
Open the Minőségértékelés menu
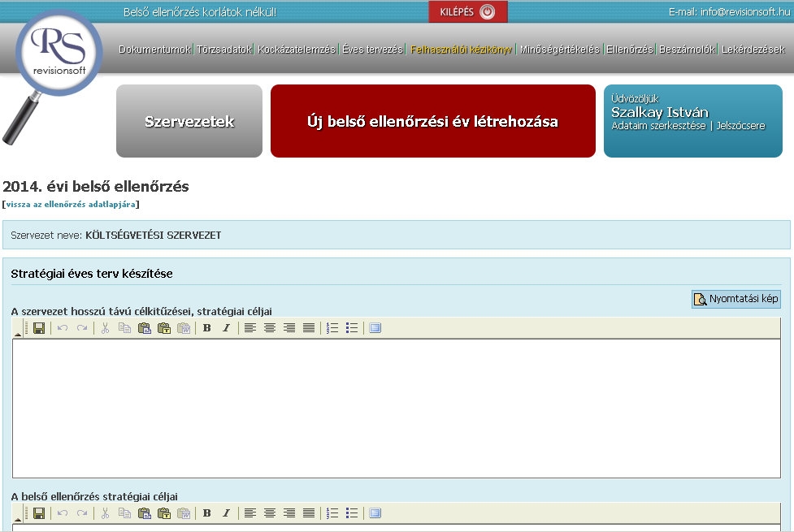[560, 49]
